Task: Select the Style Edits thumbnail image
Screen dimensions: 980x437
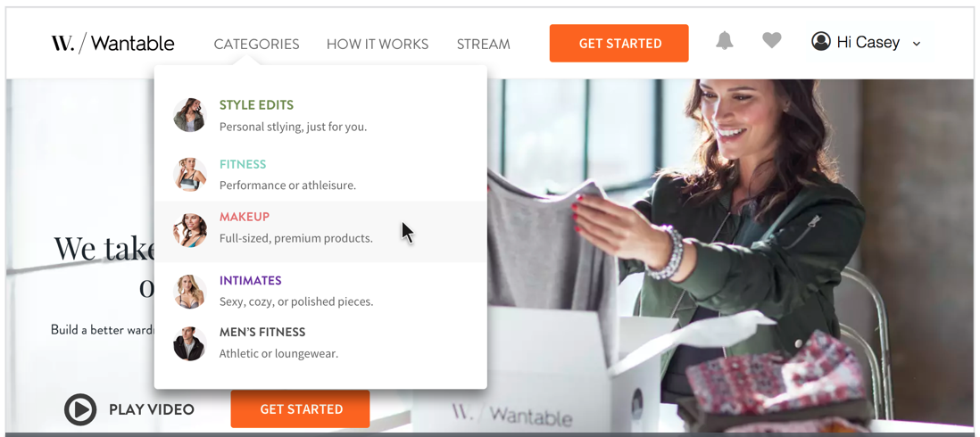Action: 189,115
